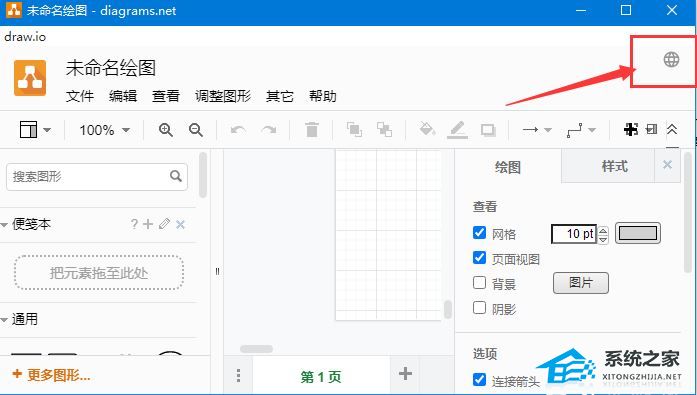This screenshot has height=395, width=697.
Task: Click the canvas vertical scrollbar thumb
Action: coord(448,309)
